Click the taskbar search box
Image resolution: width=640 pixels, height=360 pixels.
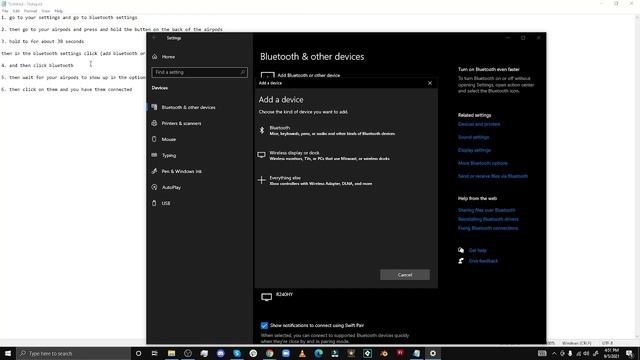pyautogui.click(x=73, y=353)
